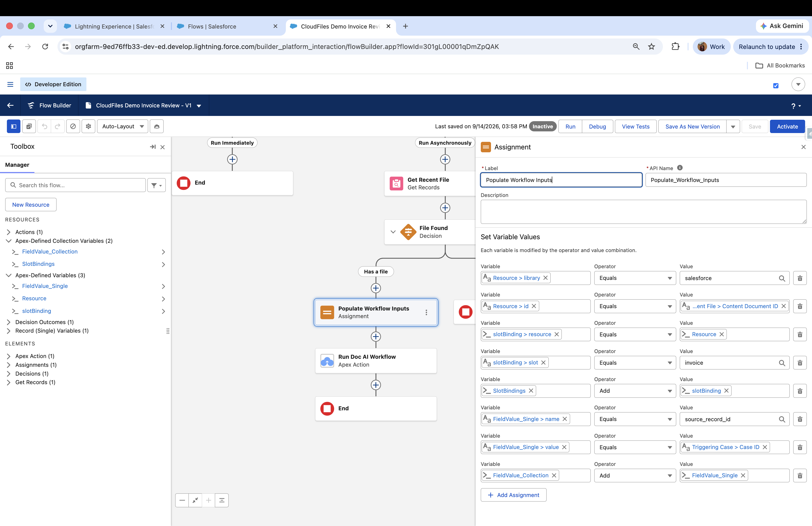Click the API Name info icon
This screenshot has height=526, width=812.
[680, 167]
